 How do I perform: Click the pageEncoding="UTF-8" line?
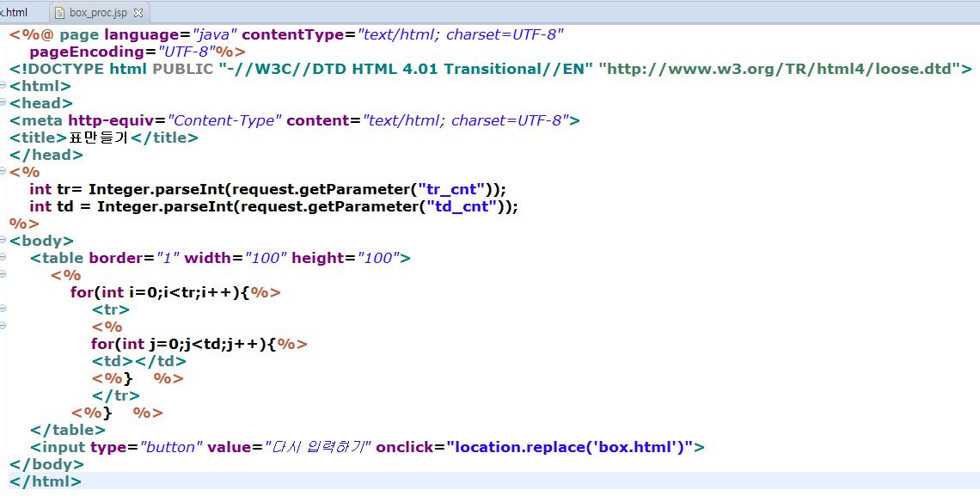tap(138, 52)
